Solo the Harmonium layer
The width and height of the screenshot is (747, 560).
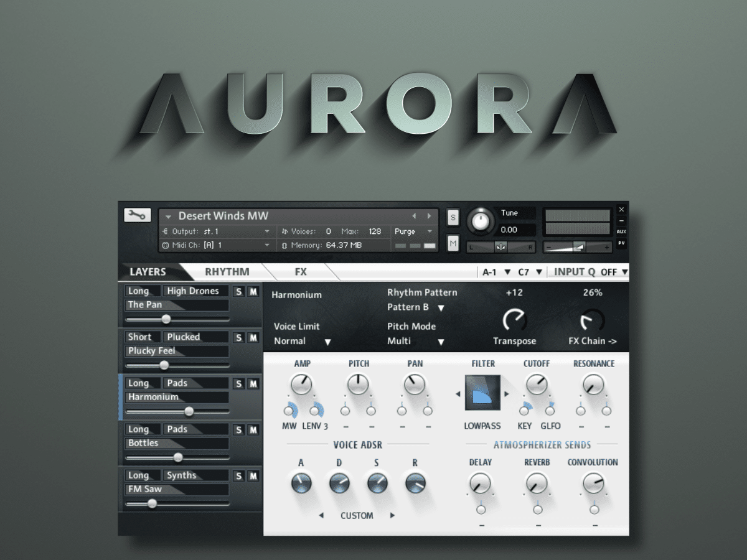(x=238, y=383)
